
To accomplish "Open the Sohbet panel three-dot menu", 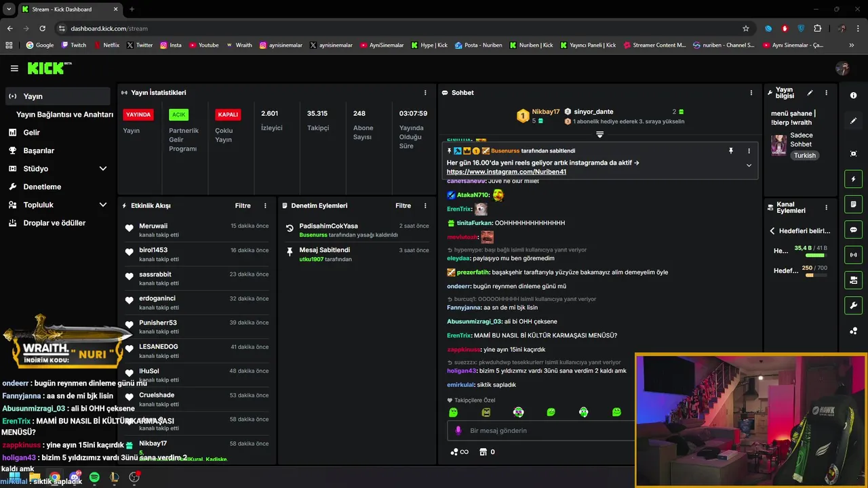I will [751, 93].
